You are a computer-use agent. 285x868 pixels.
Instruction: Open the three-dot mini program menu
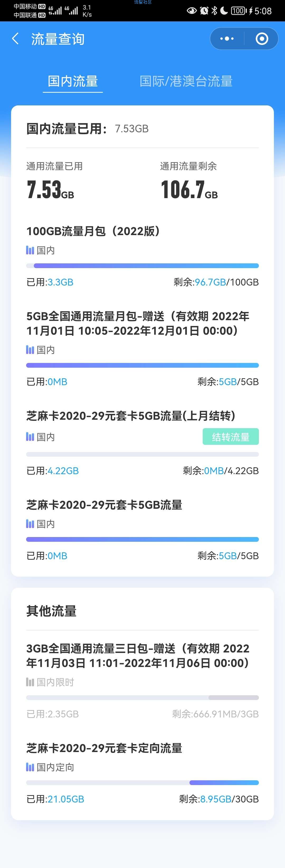[227, 39]
